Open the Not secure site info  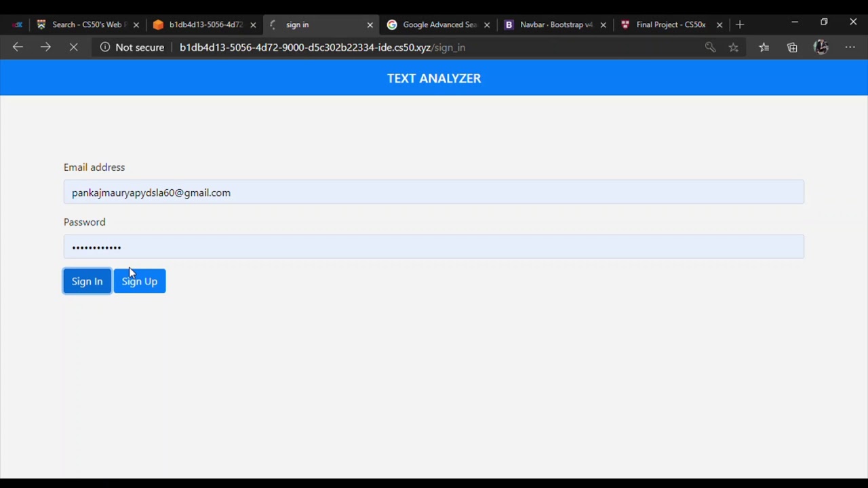click(x=132, y=47)
